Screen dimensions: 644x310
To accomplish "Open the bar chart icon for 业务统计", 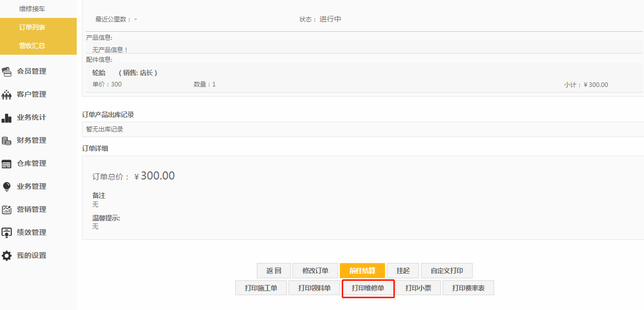I will (x=7, y=118).
